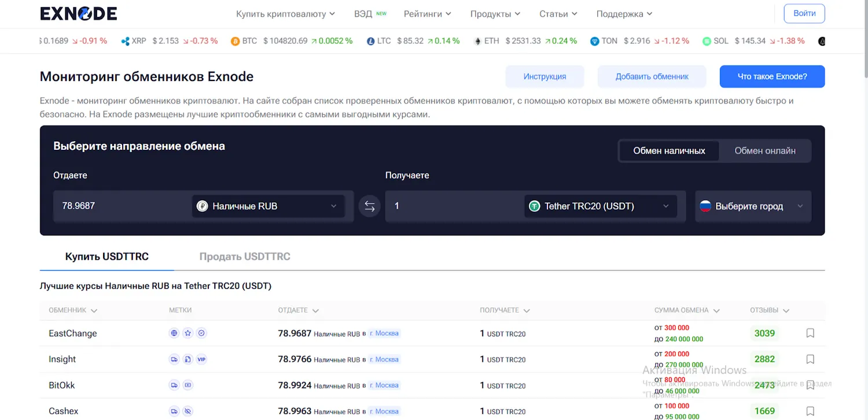
Task: Click the Инструкция button
Action: [x=545, y=76]
